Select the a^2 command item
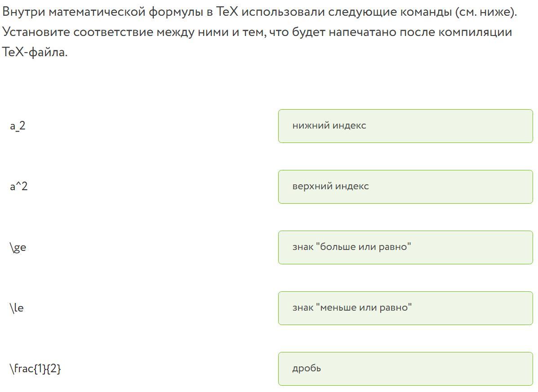Image resolution: width=538 pixels, height=392 pixels. coord(19,187)
